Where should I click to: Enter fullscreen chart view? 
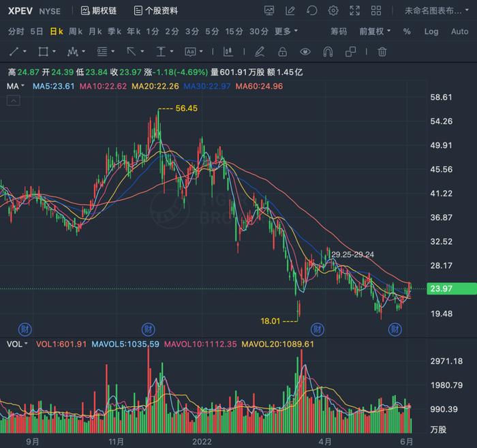(355, 11)
